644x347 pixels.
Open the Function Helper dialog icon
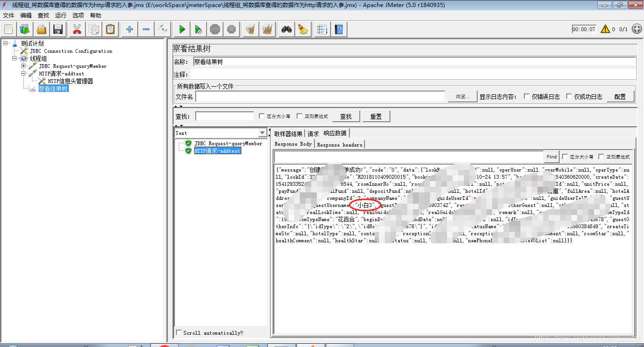click(322, 30)
